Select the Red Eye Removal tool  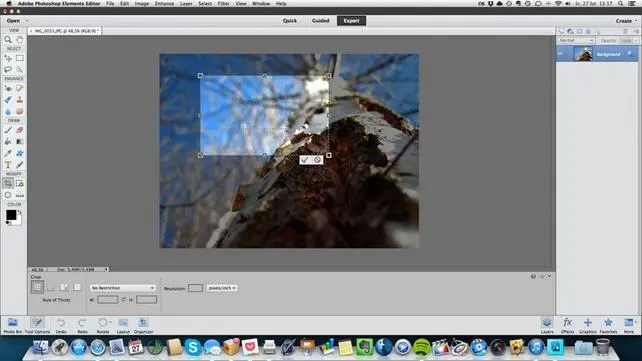tap(8, 88)
